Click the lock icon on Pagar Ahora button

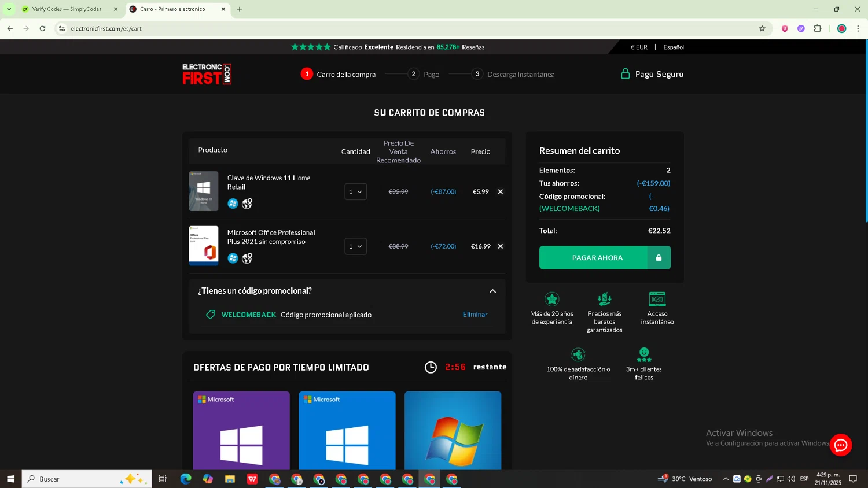coord(659,258)
